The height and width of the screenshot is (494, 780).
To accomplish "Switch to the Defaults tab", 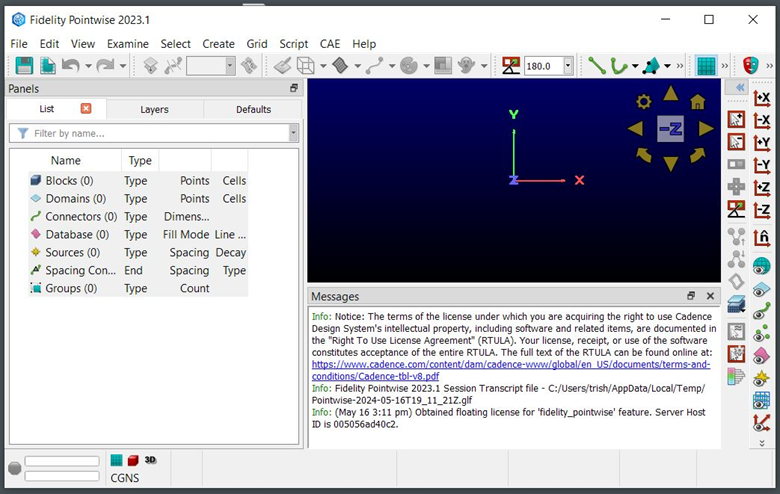I will (x=253, y=109).
